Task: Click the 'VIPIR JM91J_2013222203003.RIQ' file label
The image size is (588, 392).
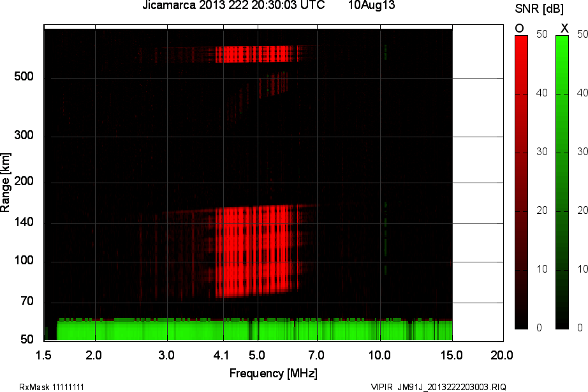Action: coord(438,387)
